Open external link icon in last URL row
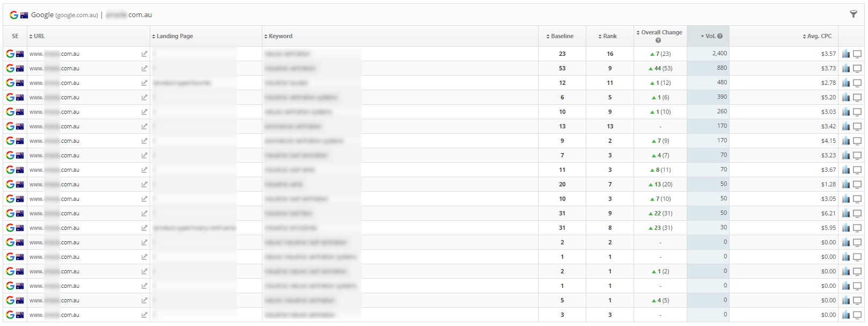 click(144, 315)
